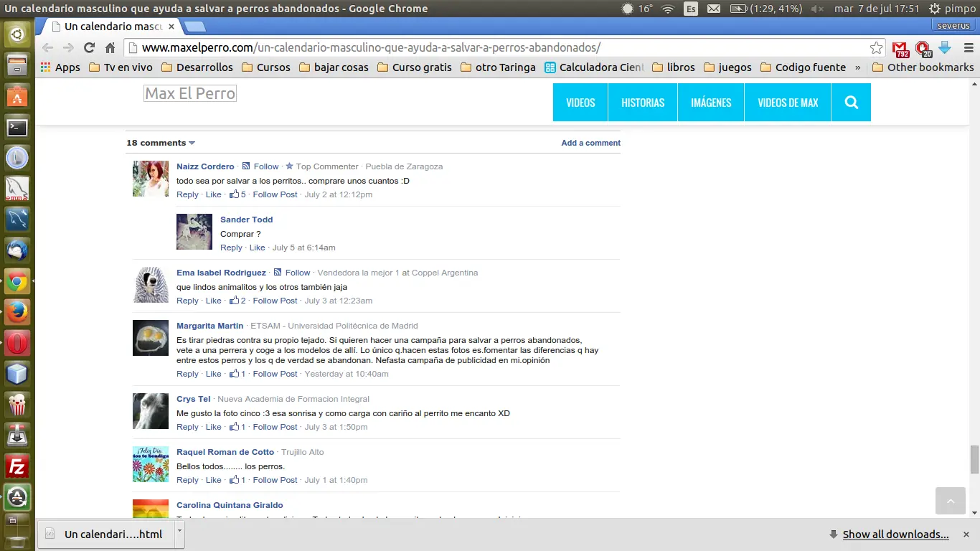Viewport: 980px width, 551px height.
Task: Click the scroll-to-top arrow button
Action: [x=951, y=501]
